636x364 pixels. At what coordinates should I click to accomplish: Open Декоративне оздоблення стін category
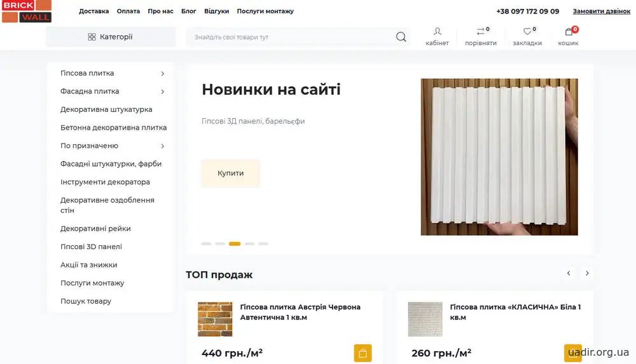tap(107, 205)
